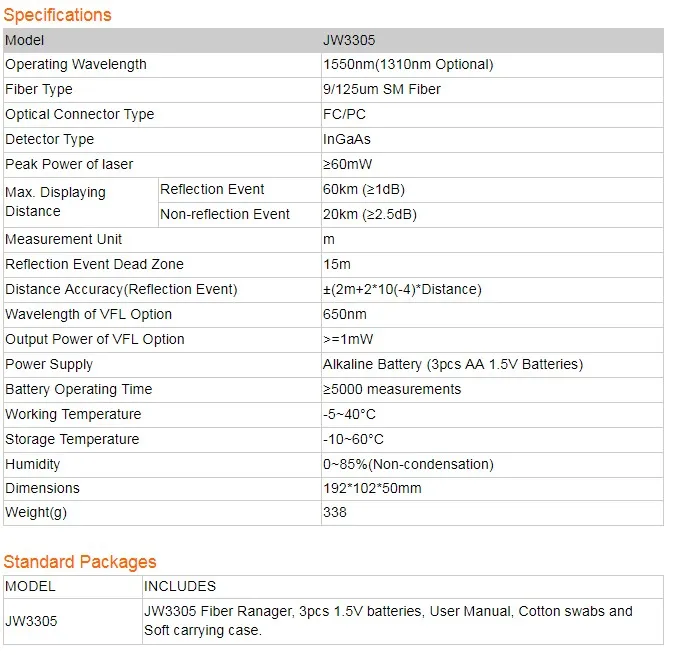The height and width of the screenshot is (655, 673).
Task: Click the '≥60mW' value
Action: click(x=348, y=164)
